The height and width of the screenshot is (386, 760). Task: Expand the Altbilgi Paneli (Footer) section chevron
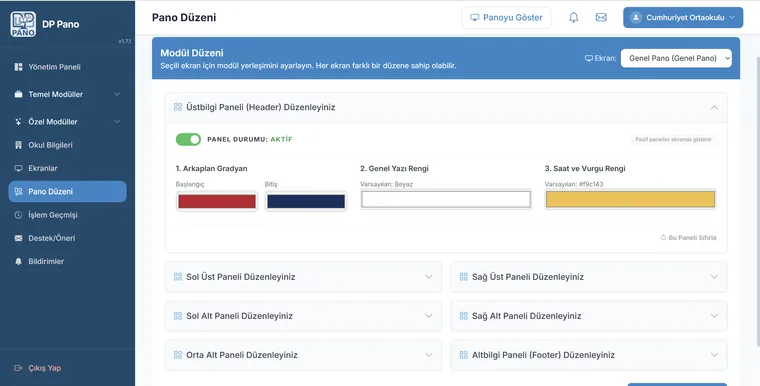714,355
